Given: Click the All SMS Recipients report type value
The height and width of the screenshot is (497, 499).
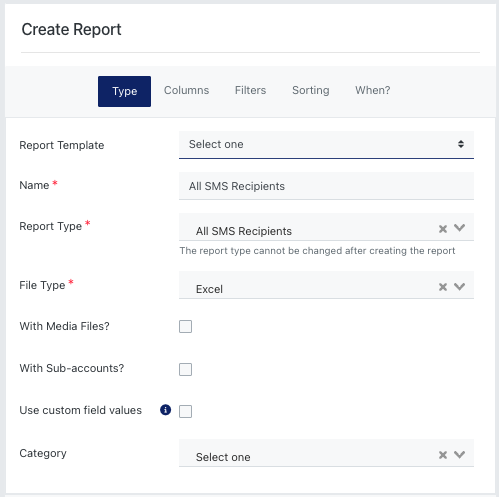Looking at the screenshot, I should click(x=244, y=231).
